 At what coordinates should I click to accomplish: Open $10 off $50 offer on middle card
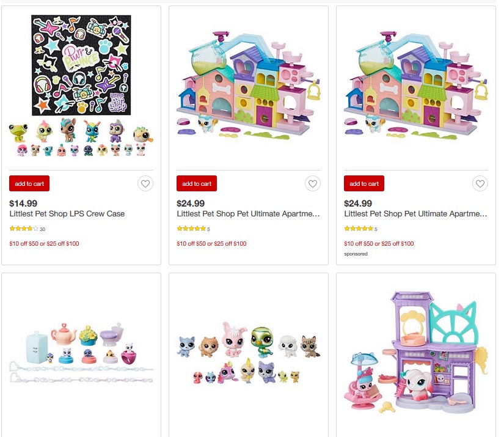(x=211, y=243)
